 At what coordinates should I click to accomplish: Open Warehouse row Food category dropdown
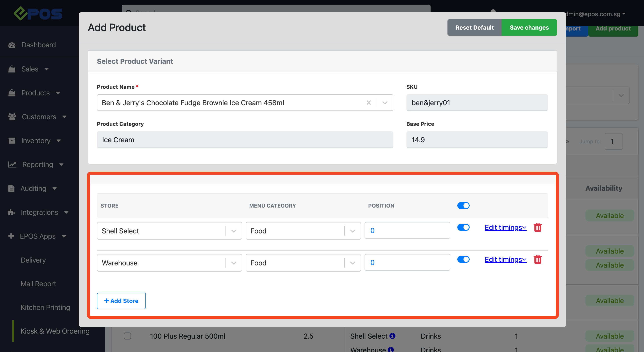(303, 263)
